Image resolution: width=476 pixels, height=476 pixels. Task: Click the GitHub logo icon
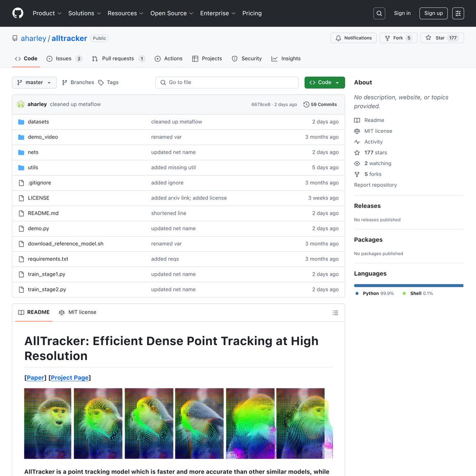tap(18, 13)
